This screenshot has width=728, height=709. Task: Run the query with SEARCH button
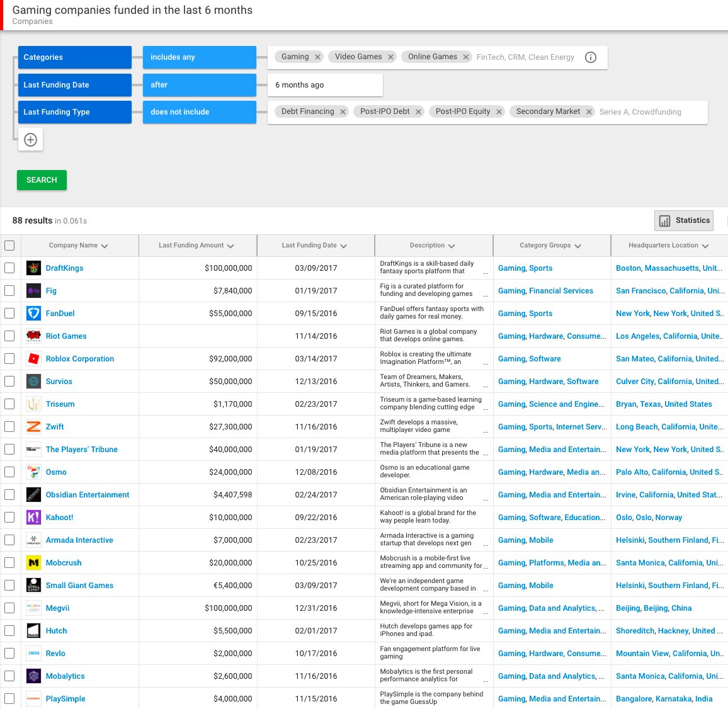click(x=42, y=180)
